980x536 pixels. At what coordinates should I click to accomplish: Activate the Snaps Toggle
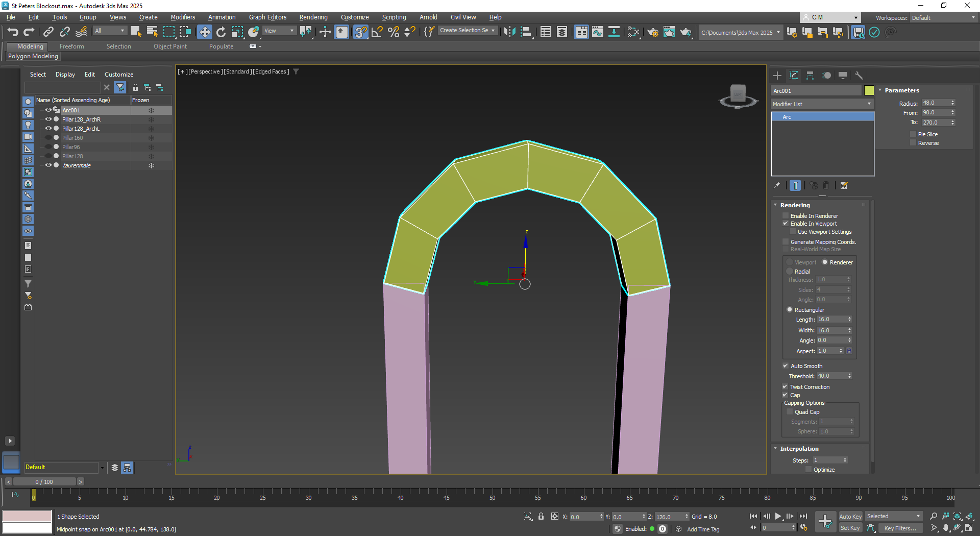click(361, 32)
